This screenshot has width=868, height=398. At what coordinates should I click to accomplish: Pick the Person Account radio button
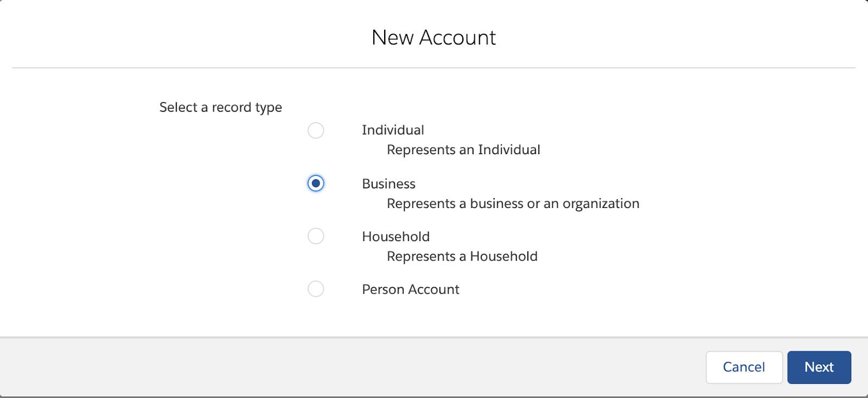316,289
